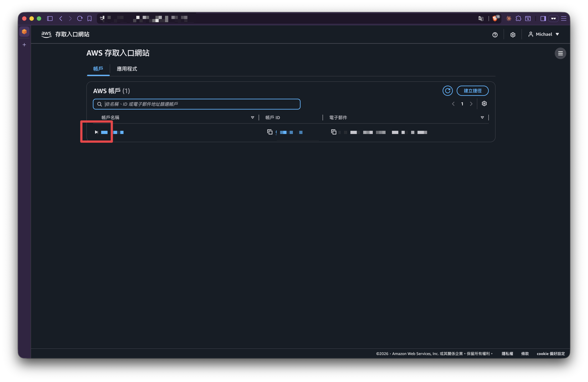Open the 隱私權 footer link
The height and width of the screenshot is (382, 588).
507,354
